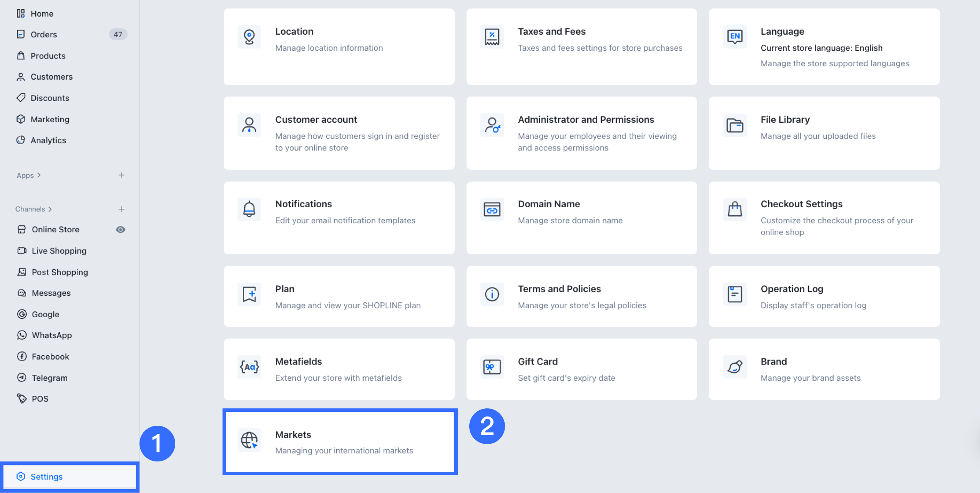Click the Notifications bell icon
Viewport: 980px width, 493px height.
pyautogui.click(x=249, y=209)
